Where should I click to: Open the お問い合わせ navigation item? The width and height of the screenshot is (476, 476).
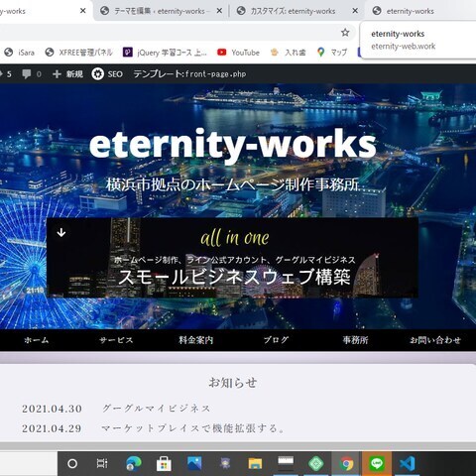(435, 340)
